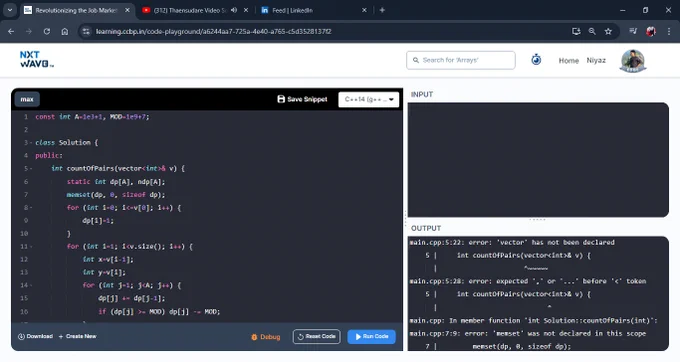This screenshot has height=362, width=680.
Task: Click the 'int y=v[i];' line
Action: point(104,272)
